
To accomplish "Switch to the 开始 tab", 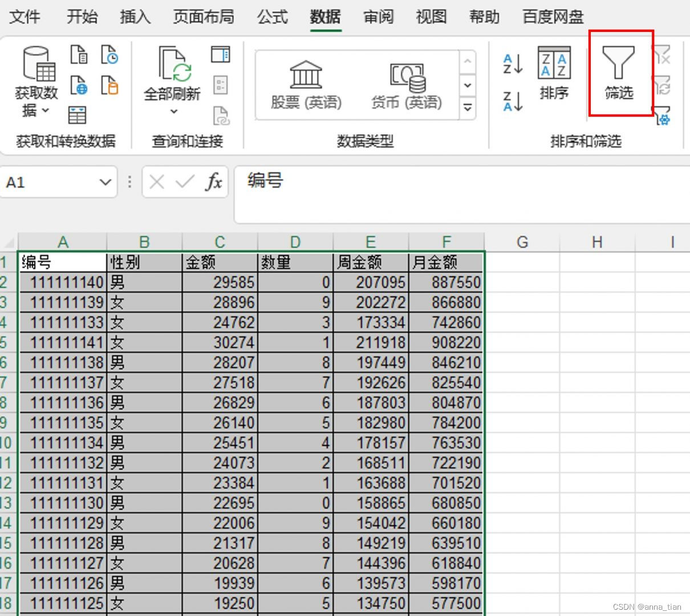I will (x=82, y=17).
